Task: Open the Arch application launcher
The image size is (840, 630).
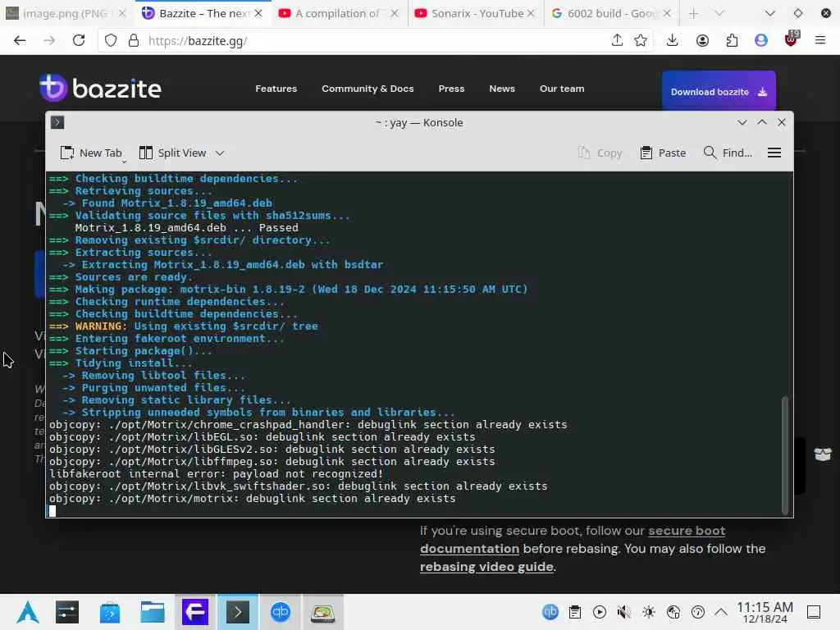Action: click(27, 612)
